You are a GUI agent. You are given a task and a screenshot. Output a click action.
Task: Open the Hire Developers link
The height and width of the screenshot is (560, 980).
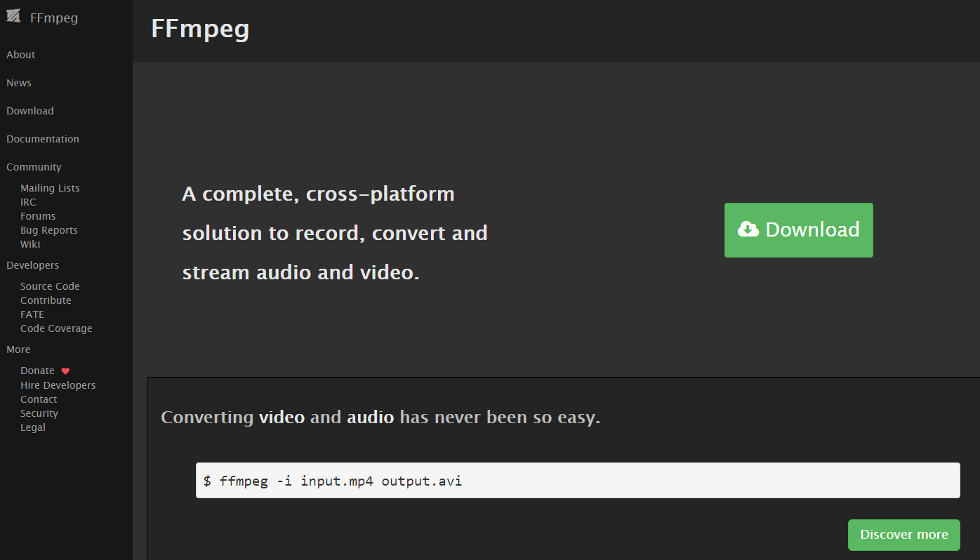click(x=58, y=385)
